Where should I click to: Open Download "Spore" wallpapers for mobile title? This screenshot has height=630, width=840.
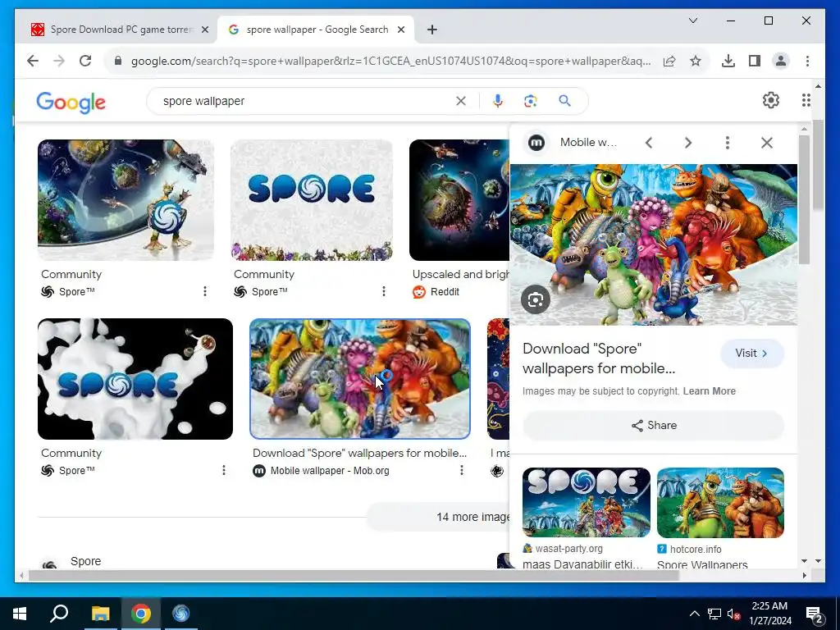tap(599, 358)
